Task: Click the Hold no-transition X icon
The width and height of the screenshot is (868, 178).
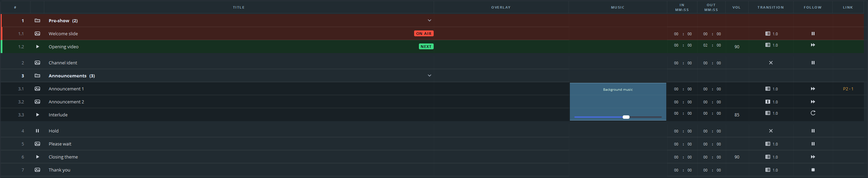Action: [771, 131]
